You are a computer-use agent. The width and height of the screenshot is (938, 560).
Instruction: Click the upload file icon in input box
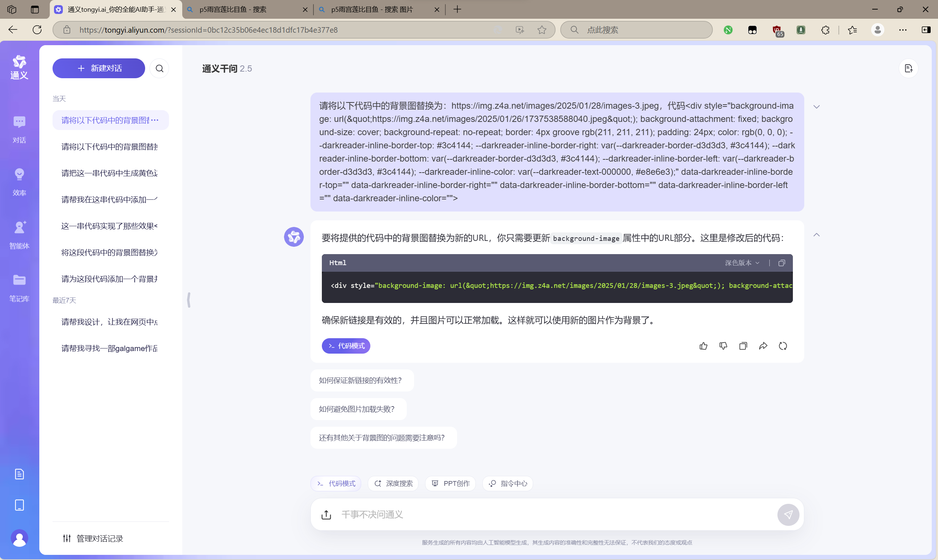coord(326,514)
